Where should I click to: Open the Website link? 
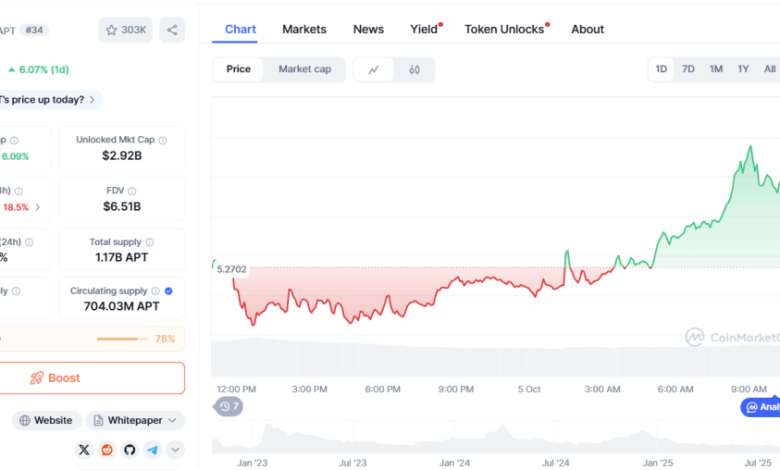[46, 420]
